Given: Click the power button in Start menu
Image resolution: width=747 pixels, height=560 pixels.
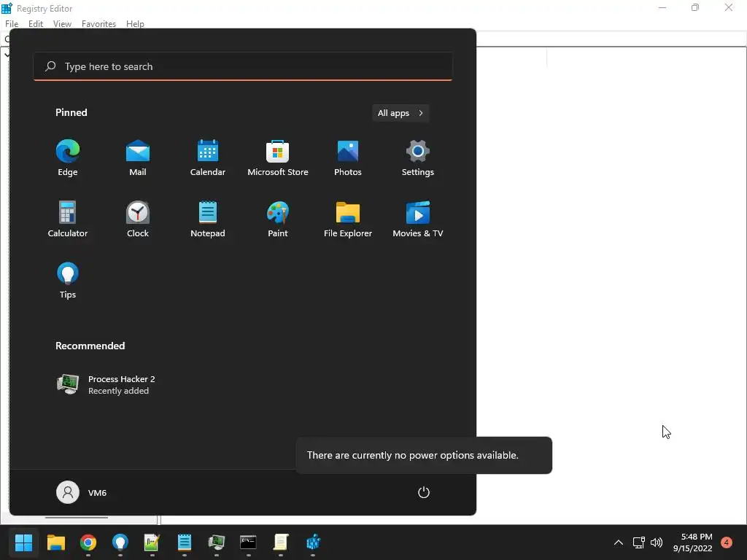Looking at the screenshot, I should pos(424,492).
